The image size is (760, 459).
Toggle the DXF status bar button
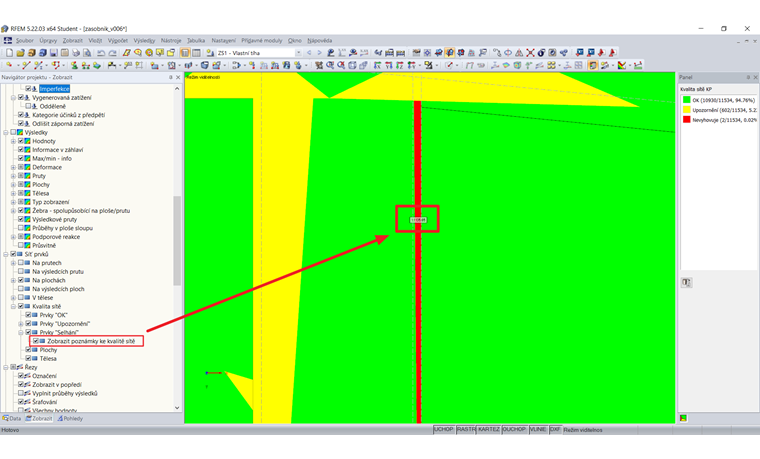pyautogui.click(x=555, y=429)
